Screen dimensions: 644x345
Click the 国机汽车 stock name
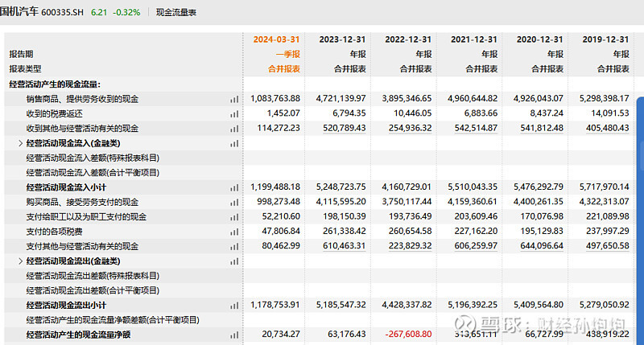click(19, 11)
